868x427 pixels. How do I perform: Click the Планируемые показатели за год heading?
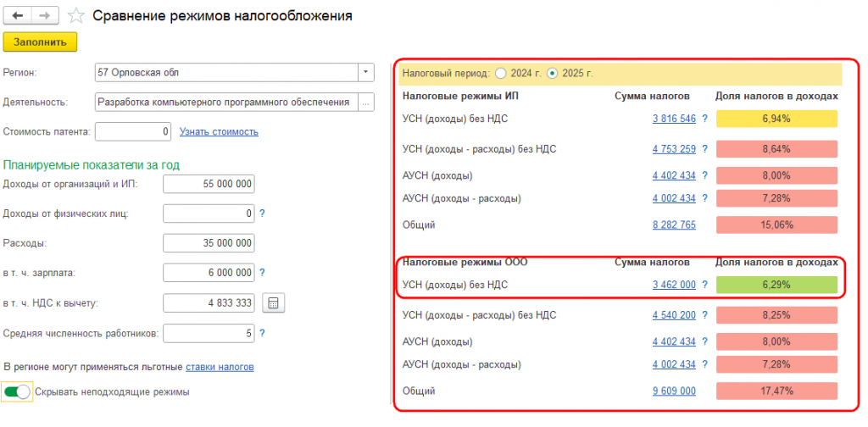click(x=92, y=165)
